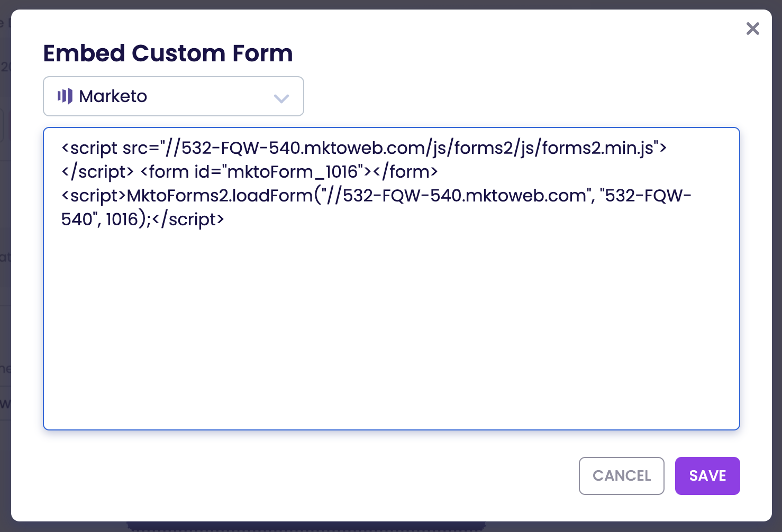Click on MktoForms2.loadForm in the code
Image resolution: width=782 pixels, height=532 pixels.
point(220,196)
